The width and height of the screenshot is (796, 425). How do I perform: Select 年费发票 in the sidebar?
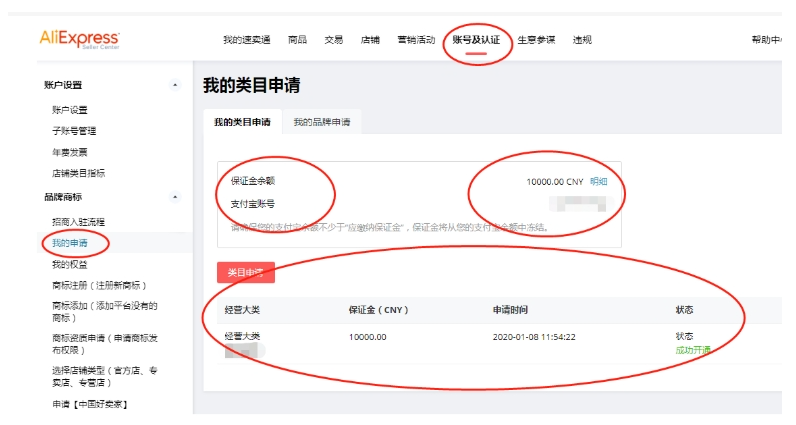70,152
